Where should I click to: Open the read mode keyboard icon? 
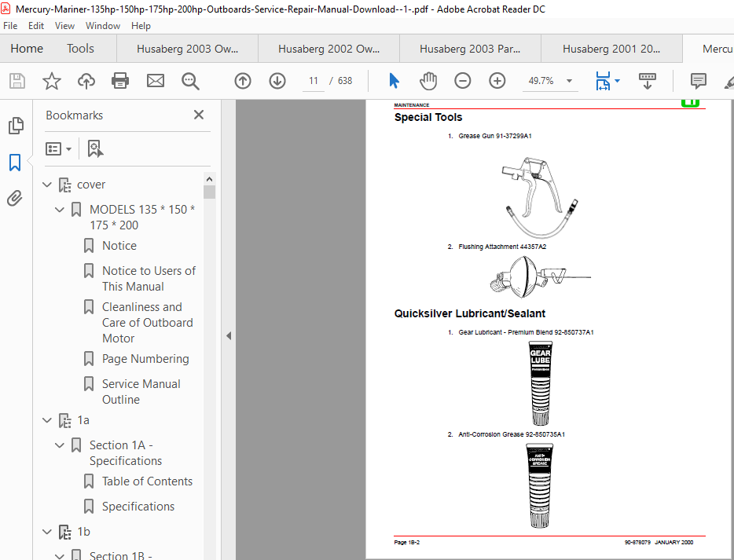click(648, 81)
